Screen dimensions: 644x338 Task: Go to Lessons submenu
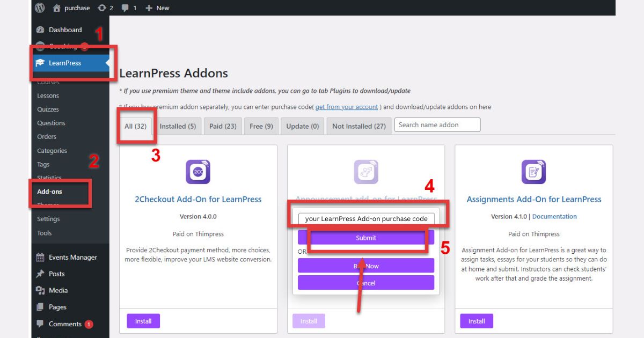(48, 95)
